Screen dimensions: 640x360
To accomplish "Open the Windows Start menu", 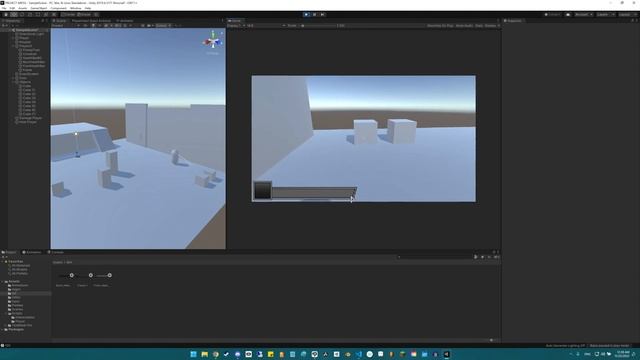I will [x=193, y=354].
